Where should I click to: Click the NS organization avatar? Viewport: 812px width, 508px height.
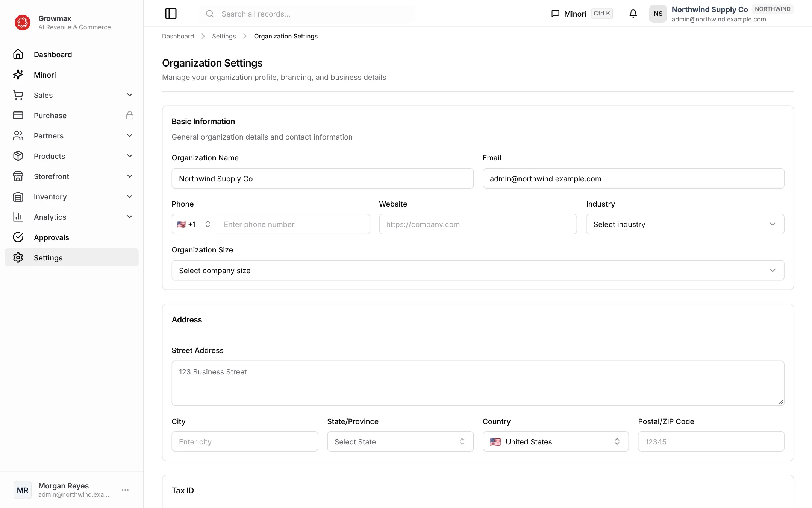tap(658, 14)
